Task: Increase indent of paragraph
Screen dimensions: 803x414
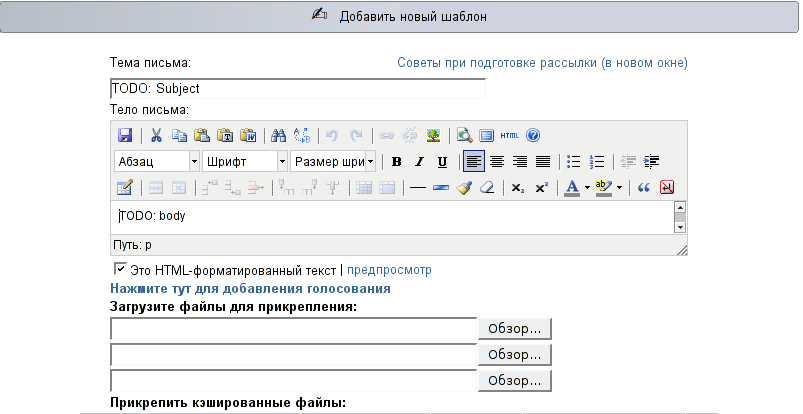Action: click(651, 162)
